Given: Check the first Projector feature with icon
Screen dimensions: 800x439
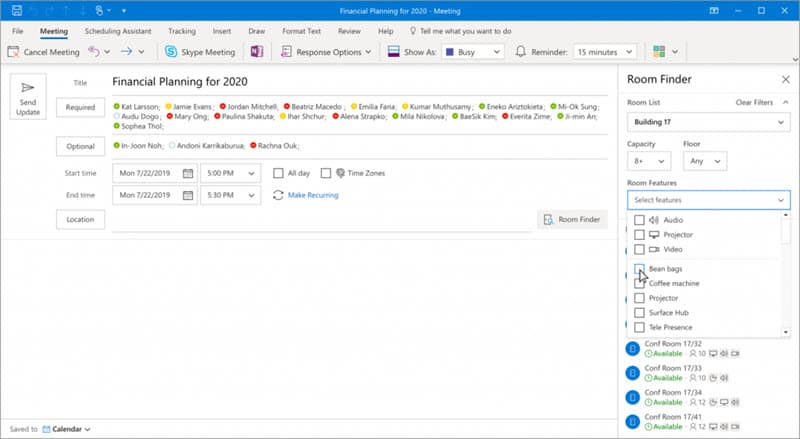Looking at the screenshot, I should 639,235.
